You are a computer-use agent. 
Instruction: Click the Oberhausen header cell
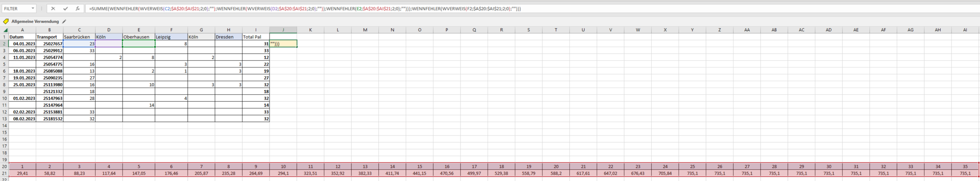tap(139, 37)
